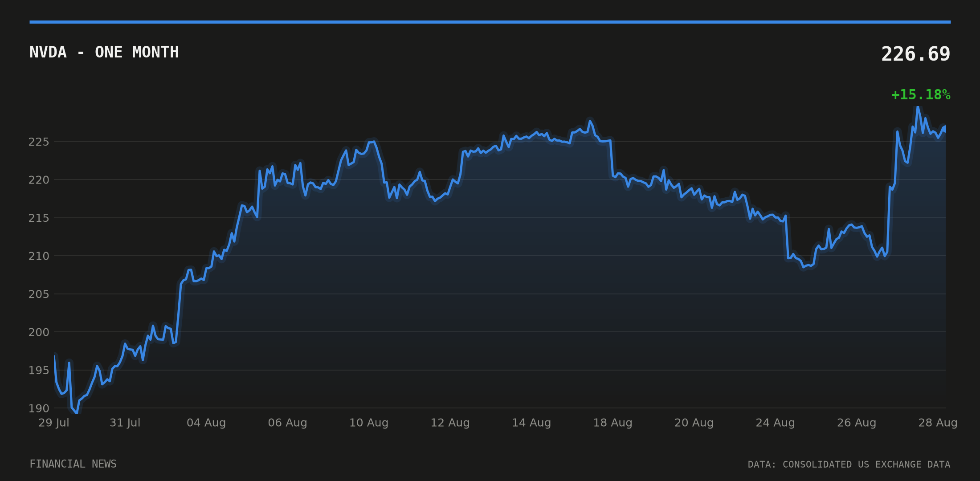Click the 04 Aug date label
Viewport: 980px width, 481px height.
(206, 423)
